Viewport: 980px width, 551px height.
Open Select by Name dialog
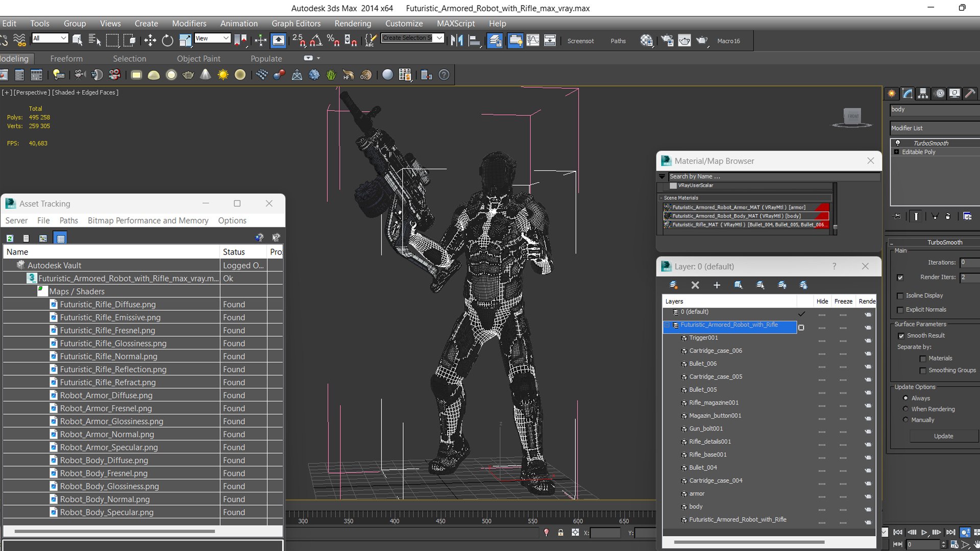coord(94,40)
